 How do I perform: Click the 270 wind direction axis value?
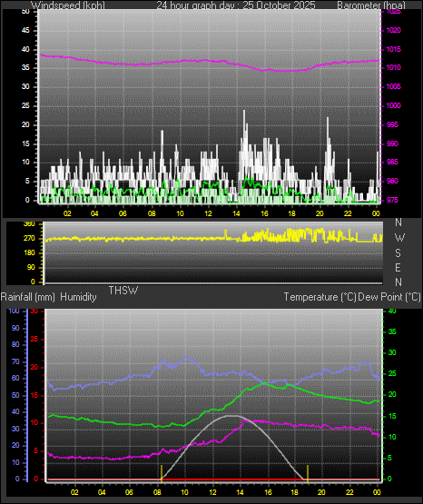click(x=29, y=239)
